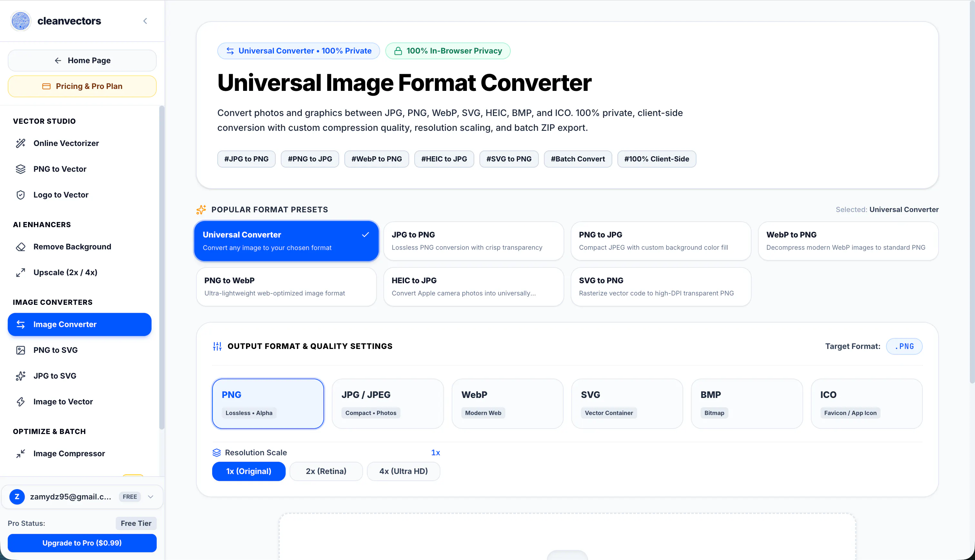Click the Universal Converter 100% Private badge
Viewport: 975px width, 560px height.
299,51
